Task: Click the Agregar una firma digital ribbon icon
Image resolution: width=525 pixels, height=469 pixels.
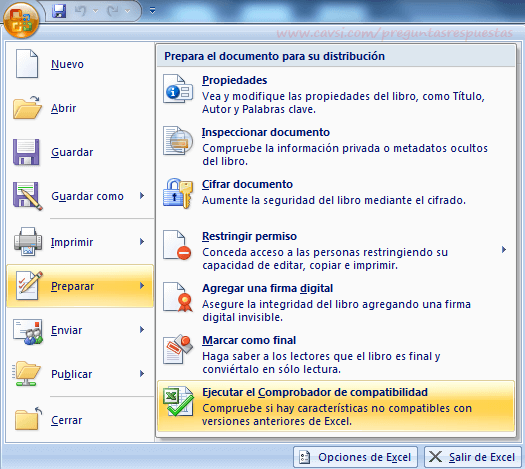Action: [178, 297]
